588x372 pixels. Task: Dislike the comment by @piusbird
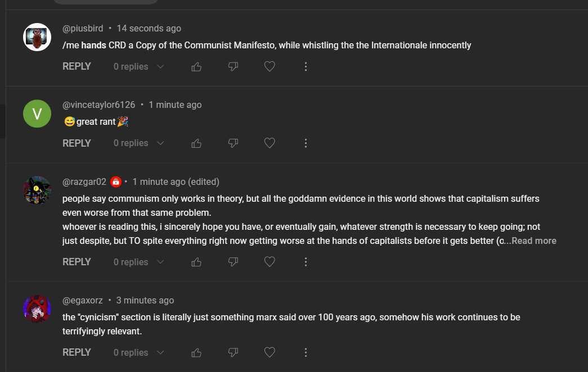coord(233,67)
